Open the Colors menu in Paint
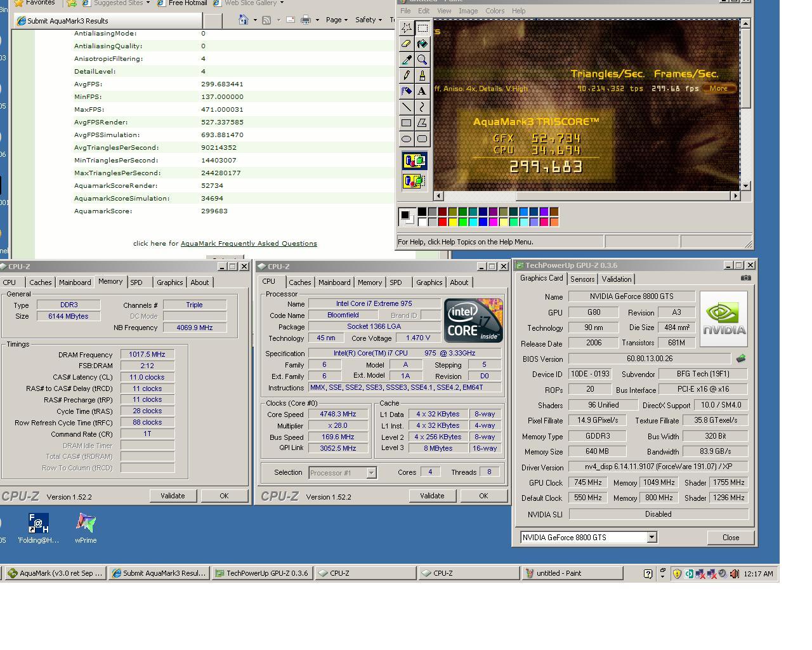 (x=495, y=11)
